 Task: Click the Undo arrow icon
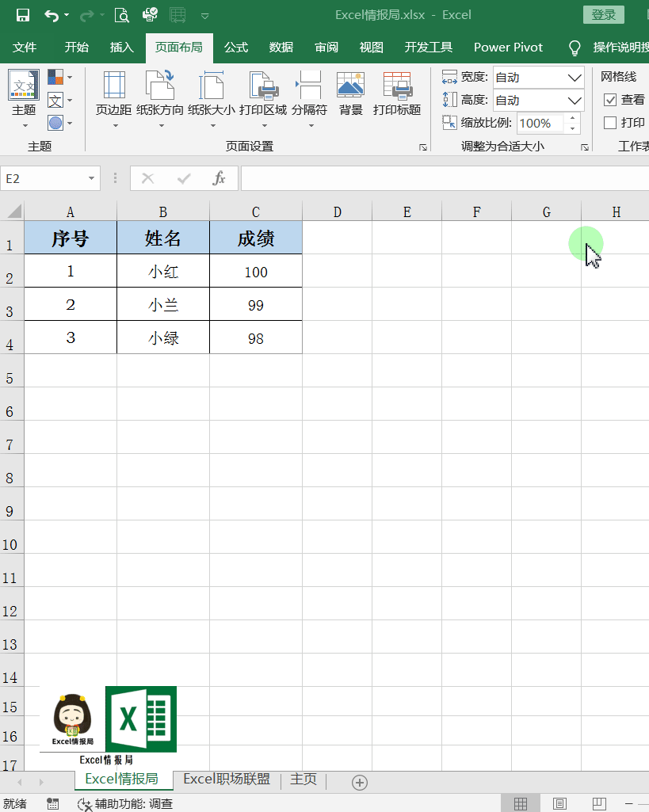point(52,15)
